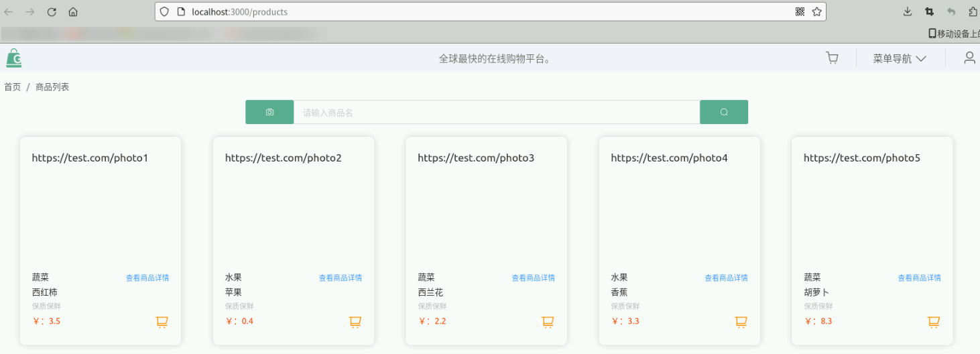Viewport: 980px width, 354px height.
Task: Open the user account icon
Action: pyautogui.click(x=969, y=58)
